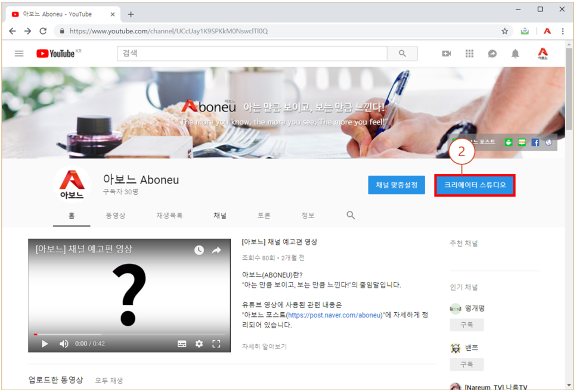Click the 크리에이터 스튜디오 button
Screen dimensions: 576x392
(x=475, y=185)
